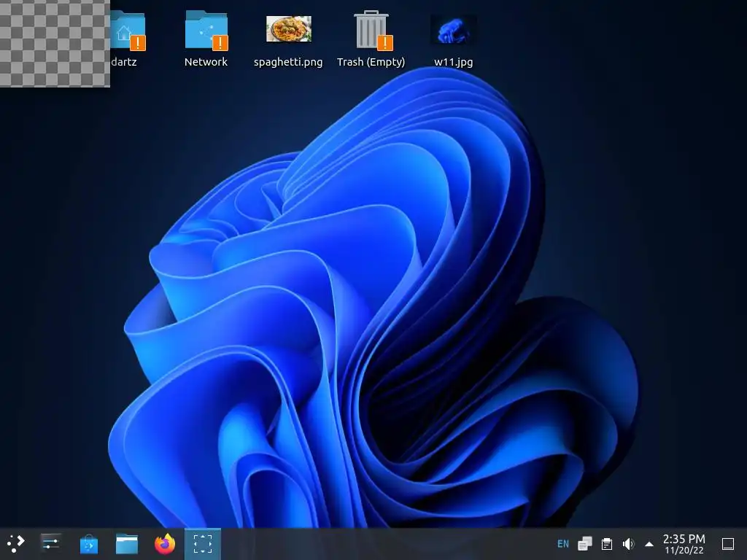
Task: Select the spaghetti.png thumbnail
Action: coord(289,28)
